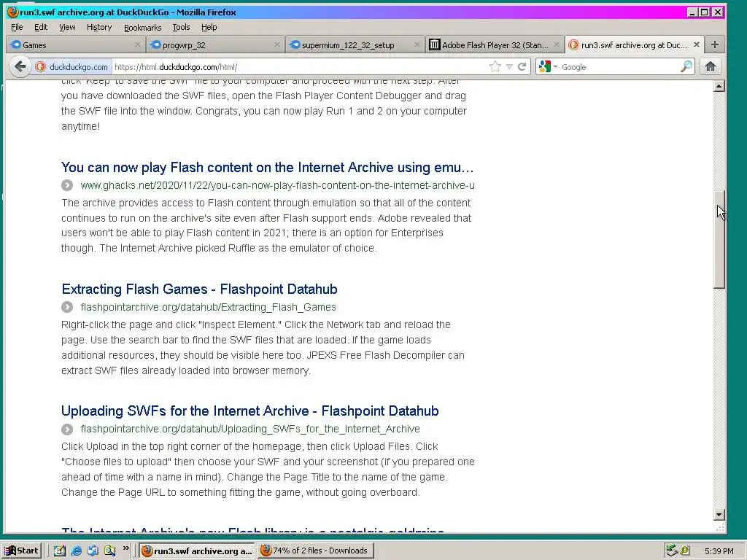Viewport: 747px width, 560px height.
Task: Close the run3.swf DuckDuckGo tab
Action: tap(697, 44)
